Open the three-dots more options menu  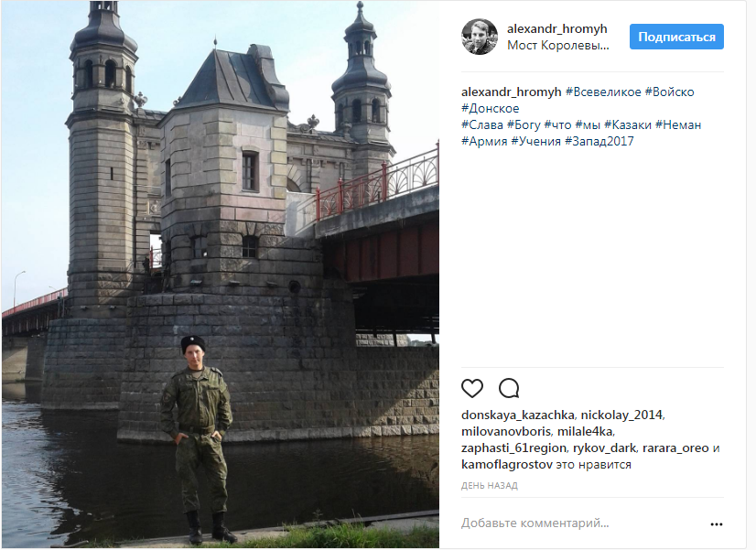(717, 524)
